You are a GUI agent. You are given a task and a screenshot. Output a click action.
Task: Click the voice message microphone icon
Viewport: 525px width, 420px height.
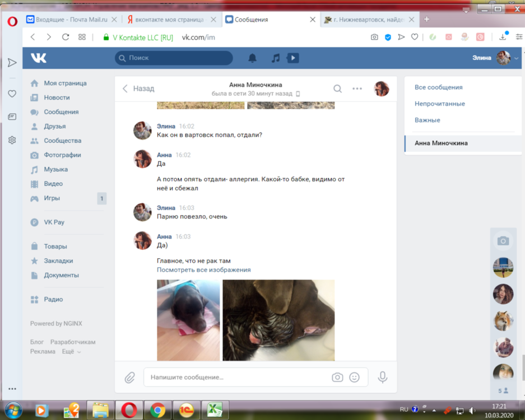(x=383, y=377)
